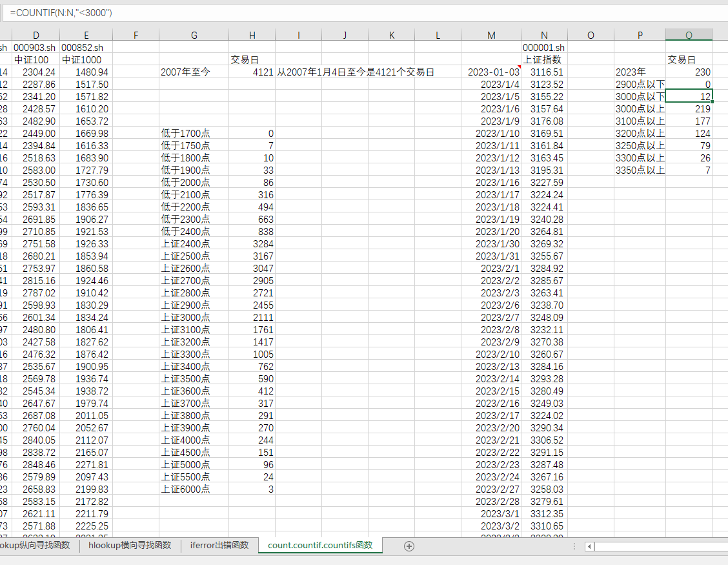Select cell with 3000点以下 label
The height and width of the screenshot is (565, 728).
[x=640, y=97]
